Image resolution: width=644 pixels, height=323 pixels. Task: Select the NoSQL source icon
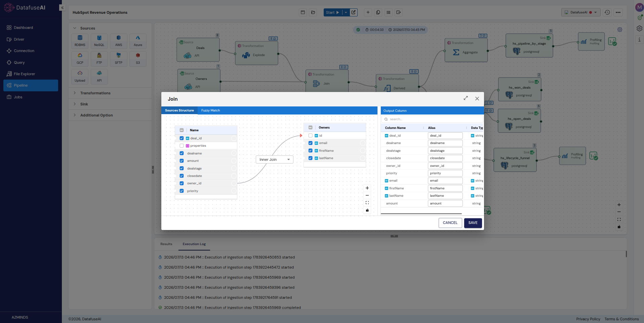click(99, 41)
